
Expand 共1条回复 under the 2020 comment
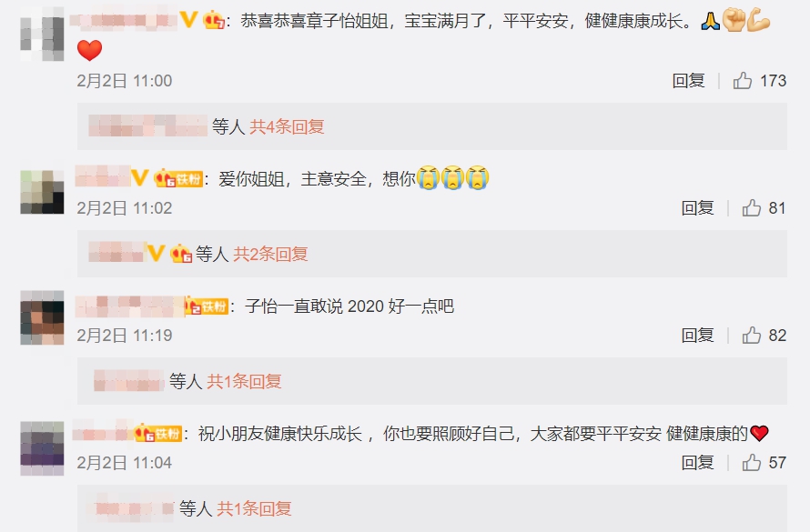pyautogui.click(x=244, y=381)
